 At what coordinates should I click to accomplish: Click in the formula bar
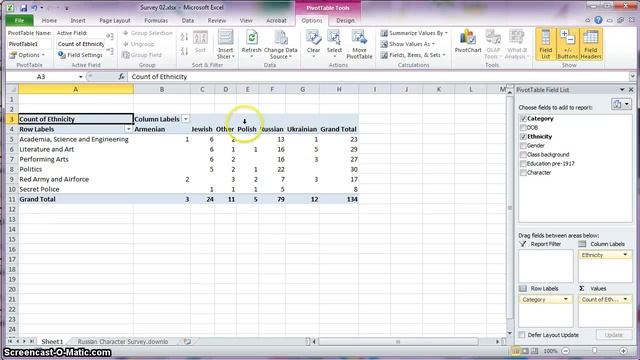[x=379, y=76]
